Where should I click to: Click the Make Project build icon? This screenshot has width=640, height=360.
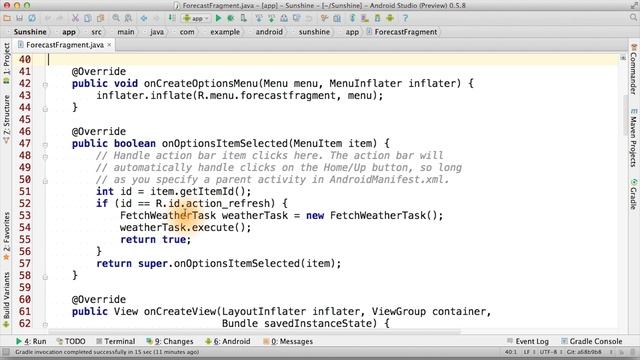click(172, 18)
